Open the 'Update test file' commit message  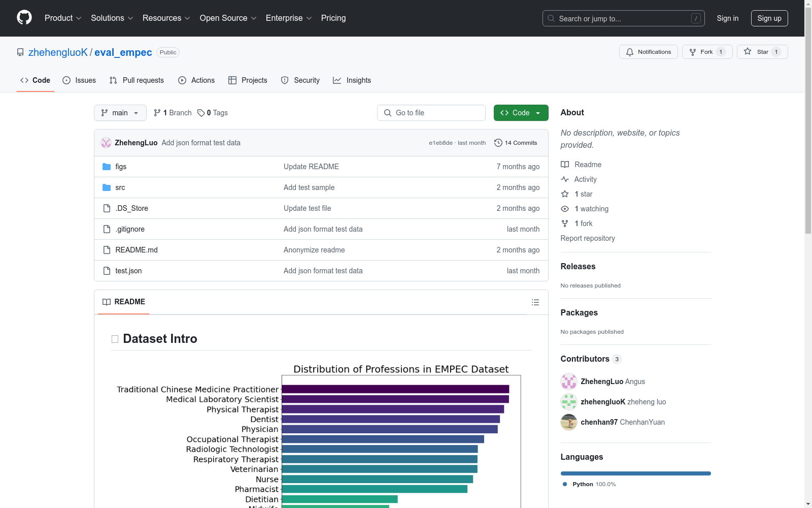pos(307,208)
